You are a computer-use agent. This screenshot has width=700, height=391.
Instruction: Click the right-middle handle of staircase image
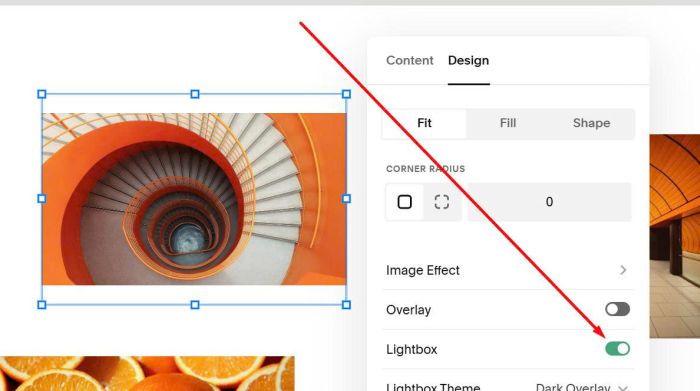(x=346, y=199)
